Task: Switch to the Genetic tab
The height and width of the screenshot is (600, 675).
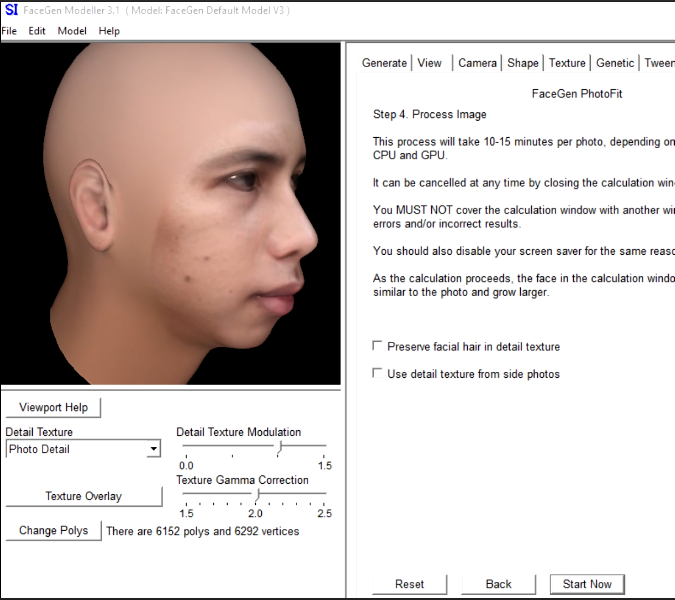Action: (615, 63)
